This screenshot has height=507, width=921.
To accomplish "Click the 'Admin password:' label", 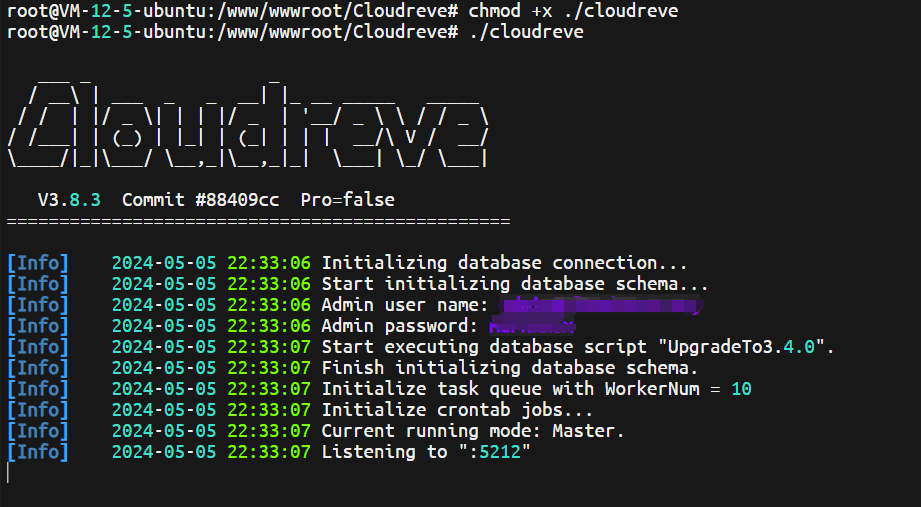I will 400,326.
